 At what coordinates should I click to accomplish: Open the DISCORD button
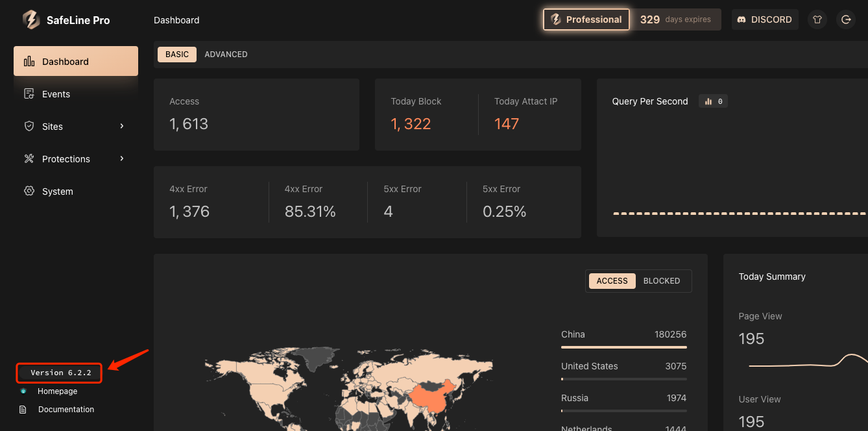pos(765,19)
